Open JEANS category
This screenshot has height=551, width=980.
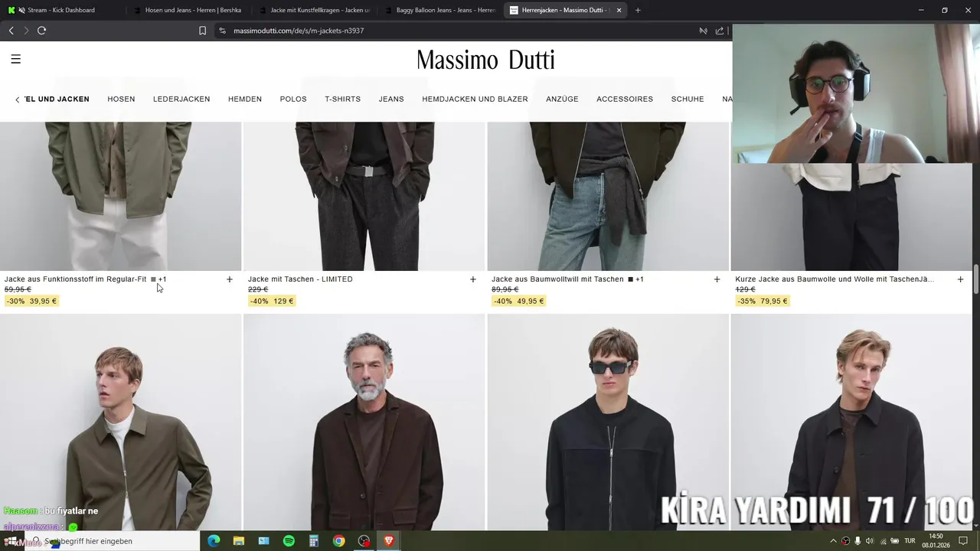click(x=391, y=99)
